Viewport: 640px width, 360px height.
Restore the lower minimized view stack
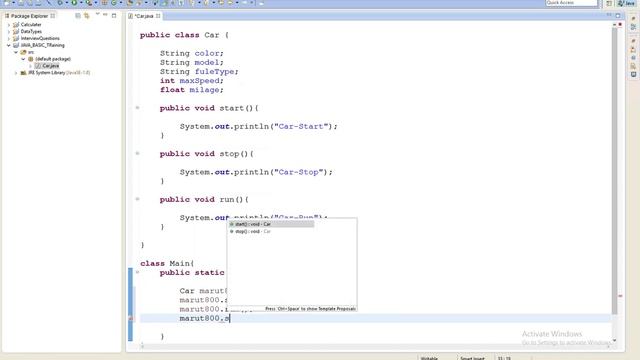click(633, 41)
